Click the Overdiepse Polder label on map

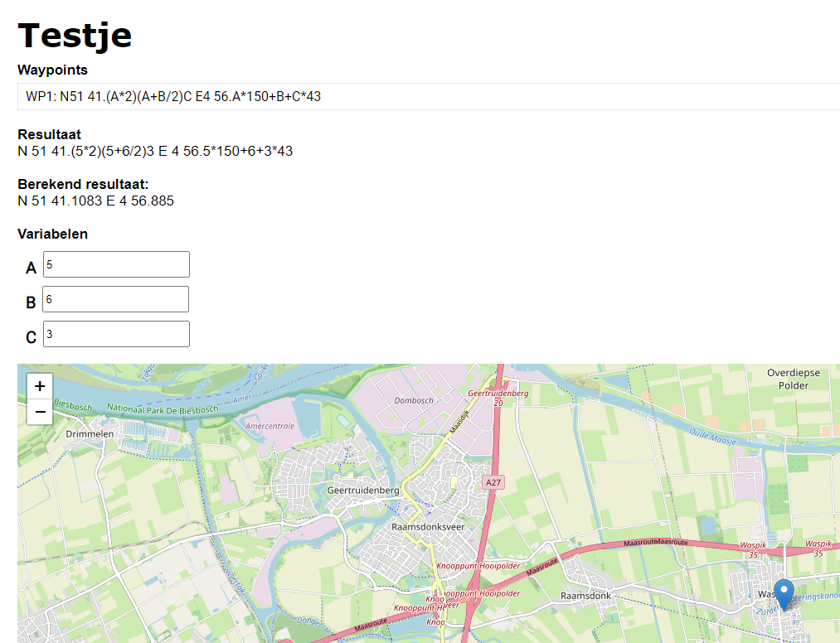793,380
